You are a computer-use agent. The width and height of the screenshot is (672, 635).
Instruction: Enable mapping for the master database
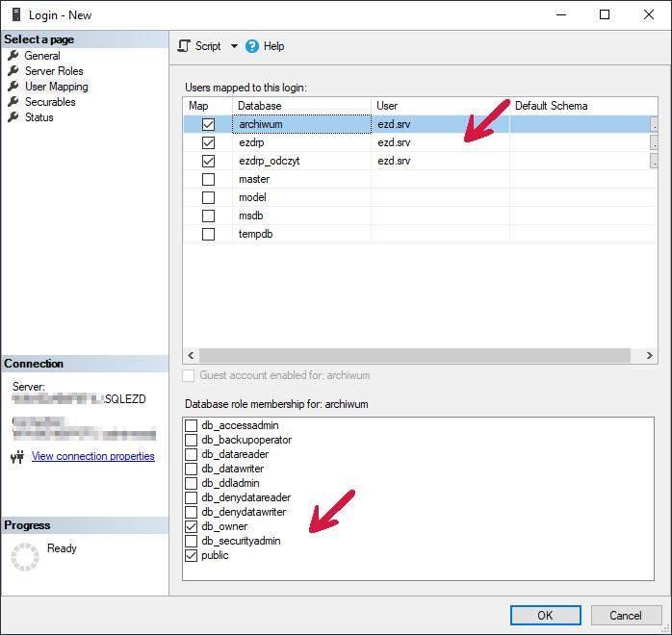208,179
